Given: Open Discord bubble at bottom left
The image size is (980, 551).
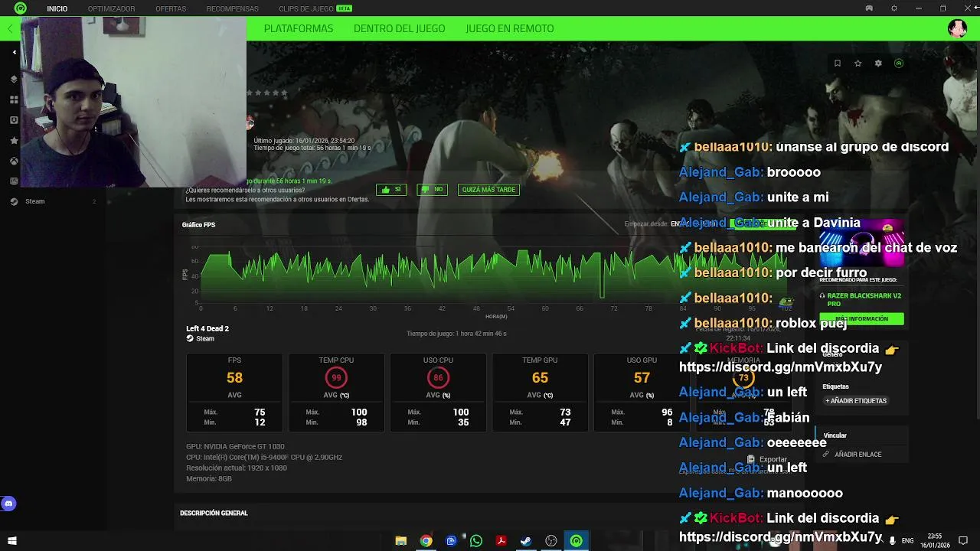Looking at the screenshot, I should [x=8, y=504].
